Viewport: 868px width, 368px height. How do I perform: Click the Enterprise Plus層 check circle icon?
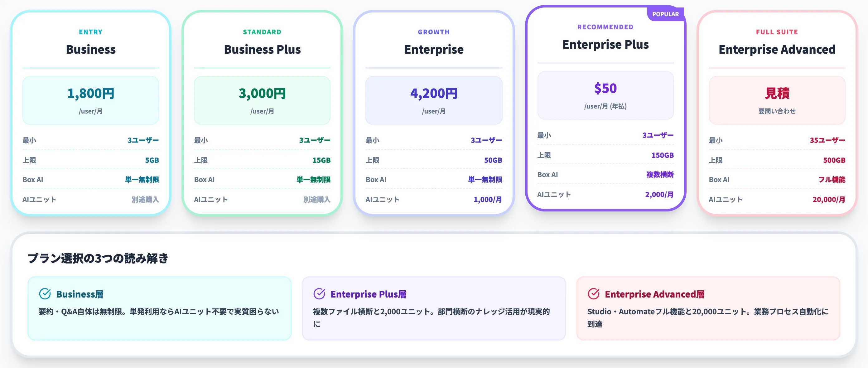click(319, 294)
